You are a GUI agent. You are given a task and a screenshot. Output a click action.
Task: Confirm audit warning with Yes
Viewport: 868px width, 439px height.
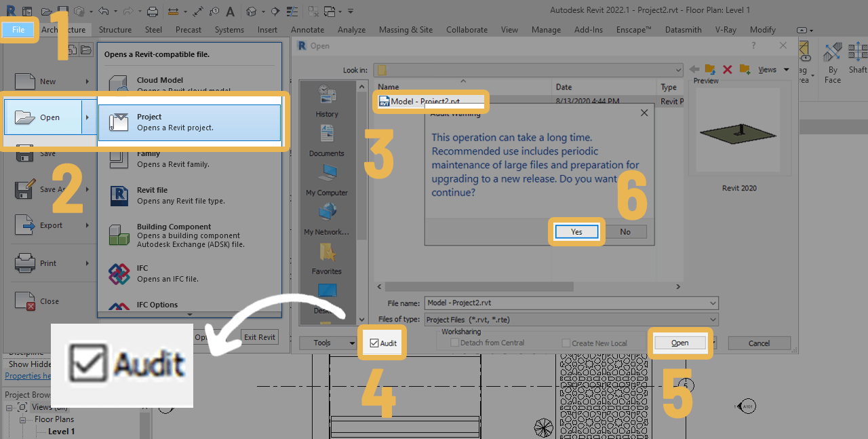(x=576, y=231)
